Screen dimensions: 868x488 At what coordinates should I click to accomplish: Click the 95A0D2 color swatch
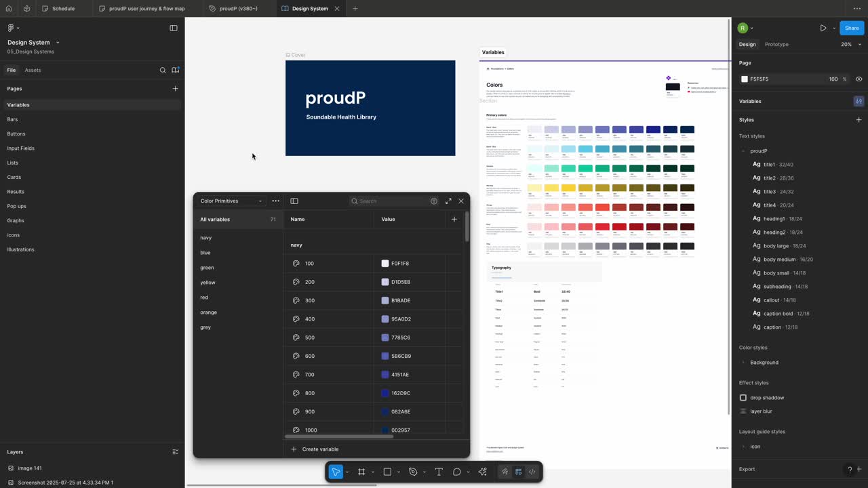click(385, 319)
